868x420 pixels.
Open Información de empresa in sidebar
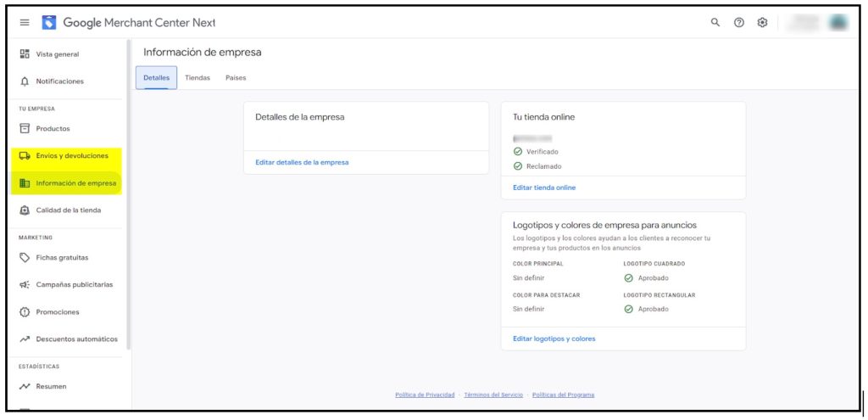75,183
